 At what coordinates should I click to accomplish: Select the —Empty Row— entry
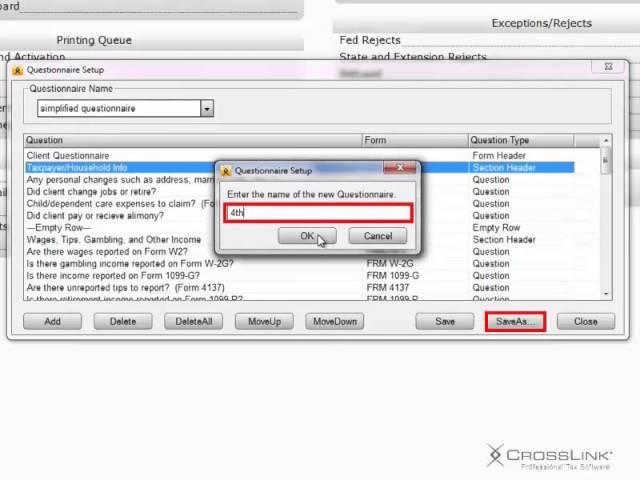300,228
